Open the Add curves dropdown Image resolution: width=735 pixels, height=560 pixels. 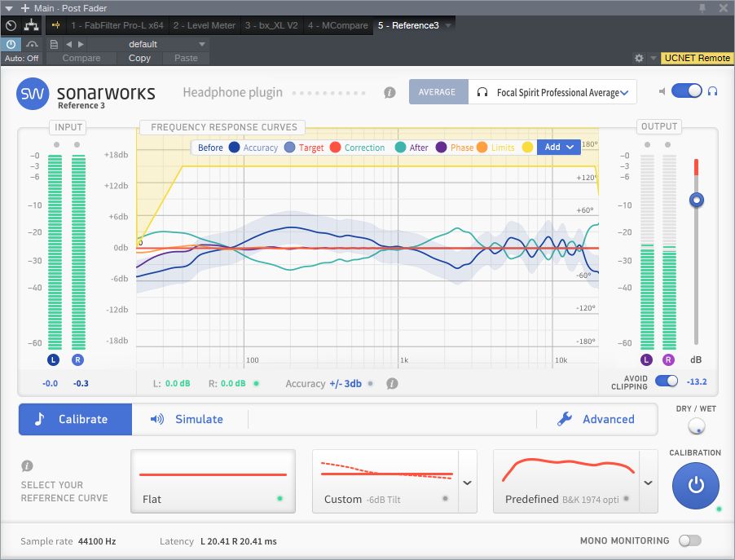tap(559, 148)
